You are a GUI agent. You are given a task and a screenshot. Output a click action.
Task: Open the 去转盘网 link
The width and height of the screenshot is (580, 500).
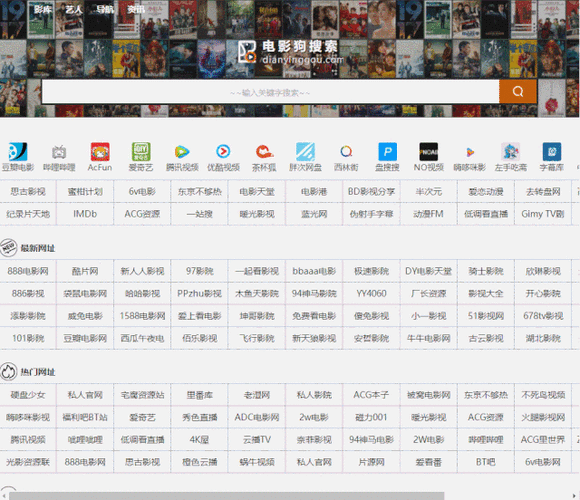[x=543, y=192]
